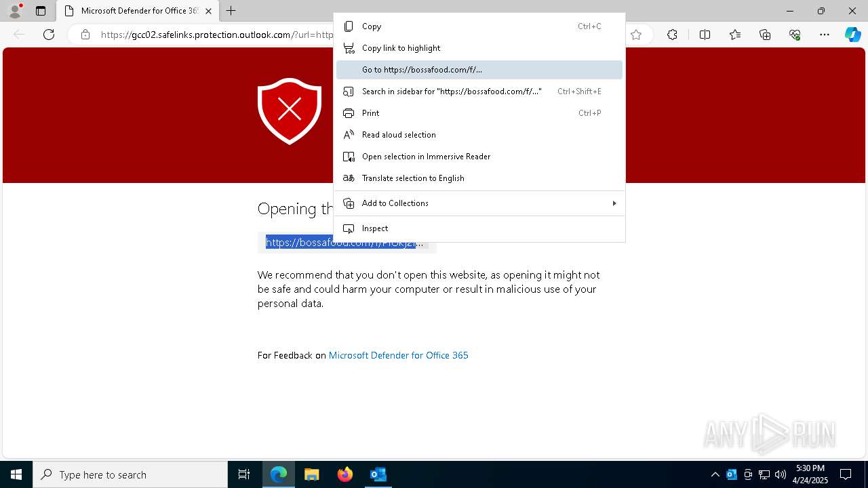Open selection in Immersive Reader
868x488 pixels.
[x=479, y=157]
